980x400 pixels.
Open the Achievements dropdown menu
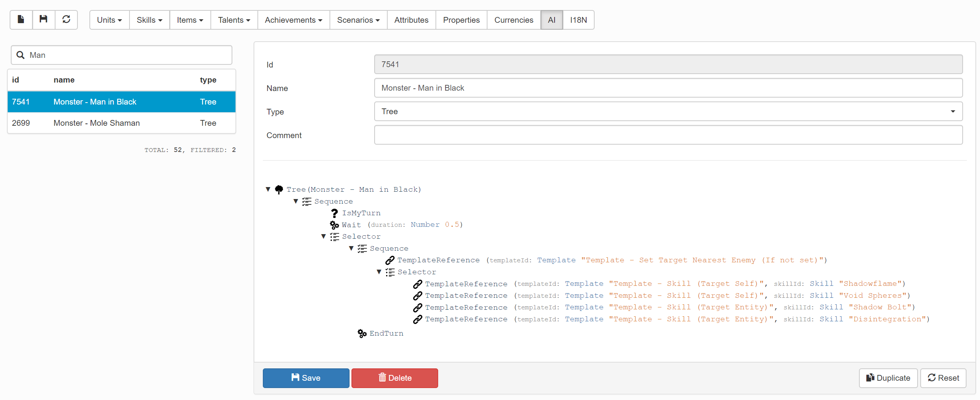click(293, 20)
